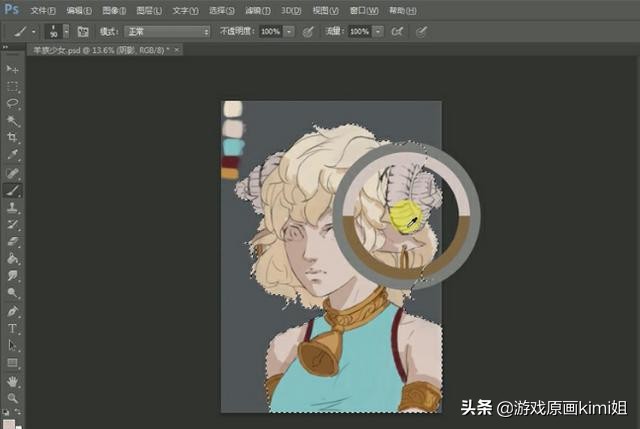Open the 文字(Y) menu
Screen dimensions: 640x429
185,11
